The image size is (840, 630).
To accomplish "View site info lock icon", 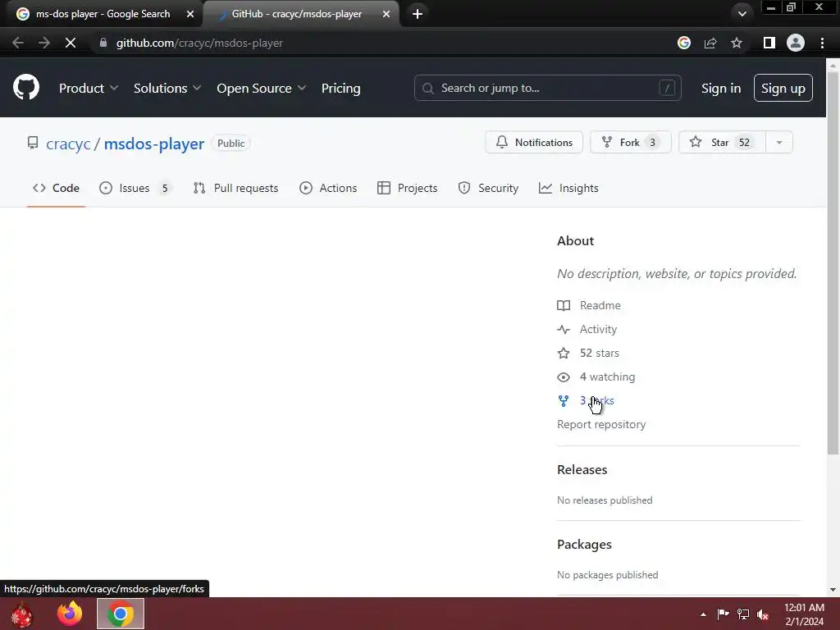I will click(103, 43).
